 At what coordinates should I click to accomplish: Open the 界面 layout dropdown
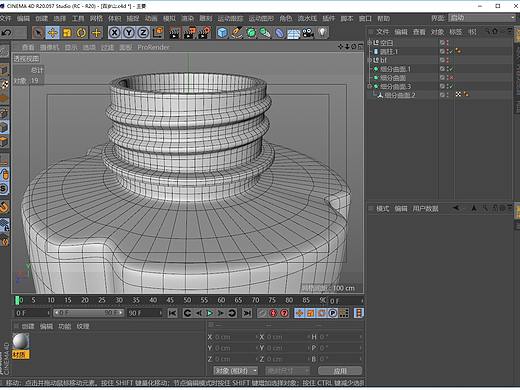(x=482, y=18)
